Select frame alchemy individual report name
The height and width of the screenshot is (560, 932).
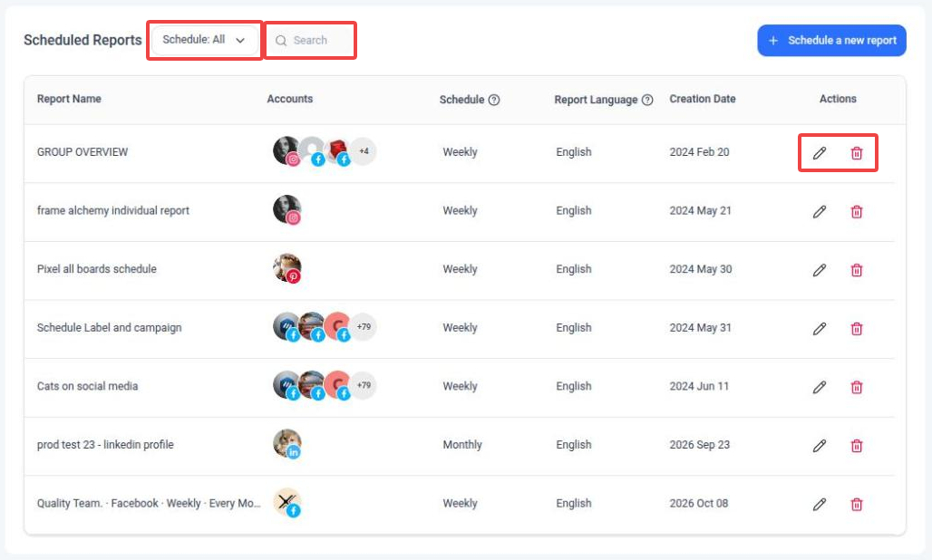click(x=113, y=210)
